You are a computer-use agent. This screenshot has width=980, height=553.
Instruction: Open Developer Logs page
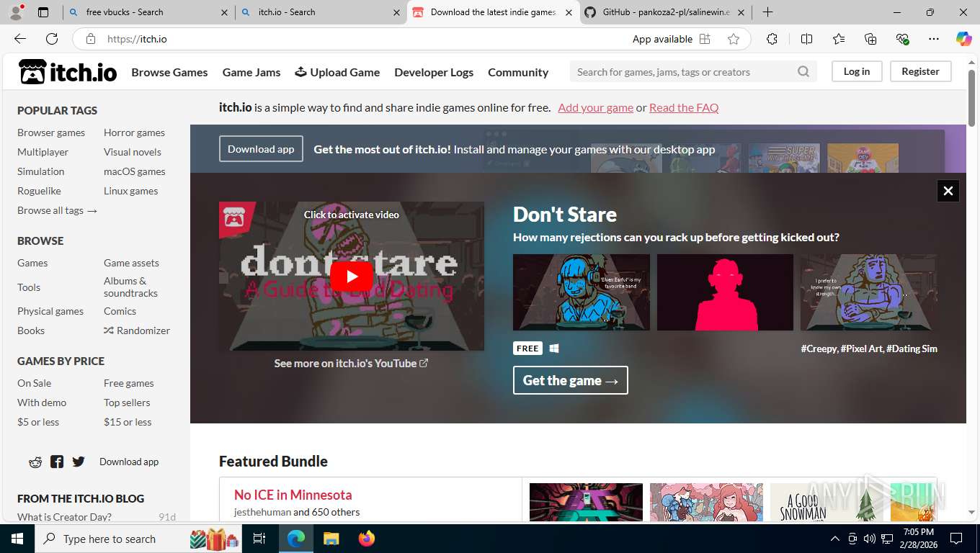pos(434,72)
